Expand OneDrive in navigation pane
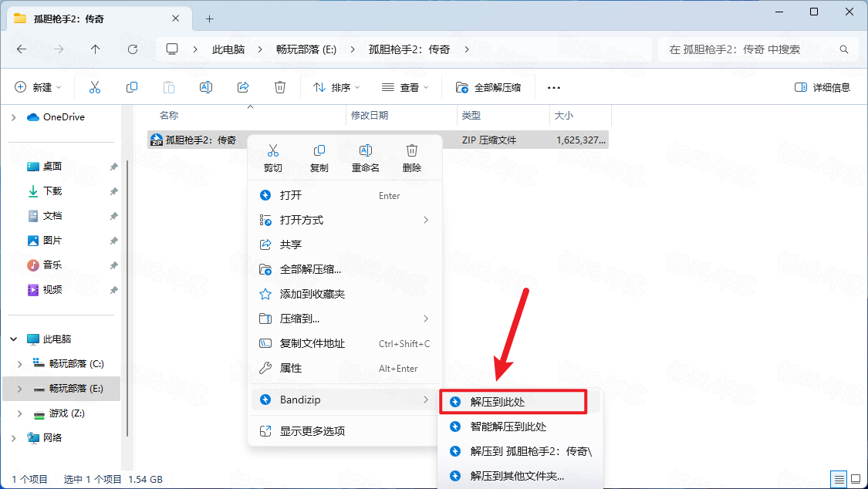This screenshot has height=489, width=868. pyautogui.click(x=14, y=117)
